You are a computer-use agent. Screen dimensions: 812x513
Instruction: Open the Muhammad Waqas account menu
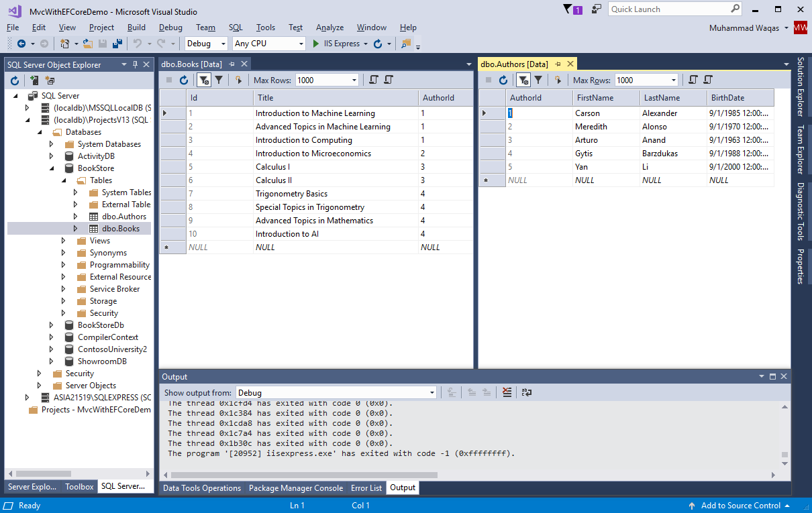tap(749, 27)
